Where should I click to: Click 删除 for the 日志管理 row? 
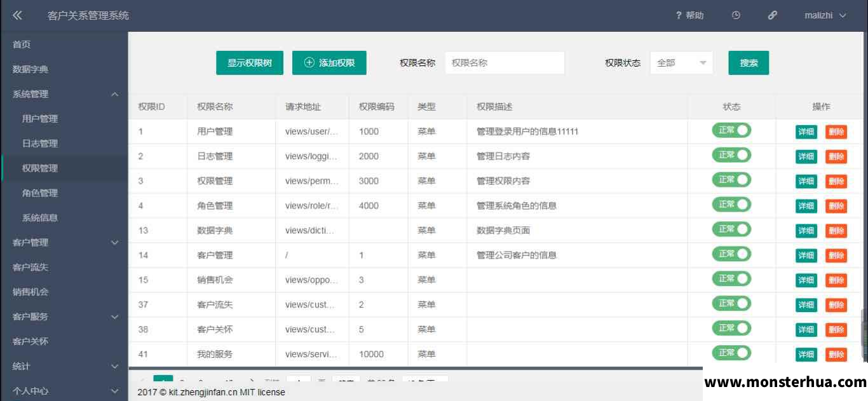coord(836,157)
